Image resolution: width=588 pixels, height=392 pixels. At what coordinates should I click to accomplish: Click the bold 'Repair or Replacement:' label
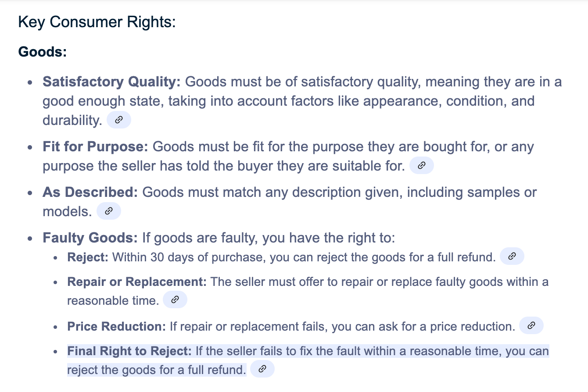pyautogui.click(x=136, y=282)
